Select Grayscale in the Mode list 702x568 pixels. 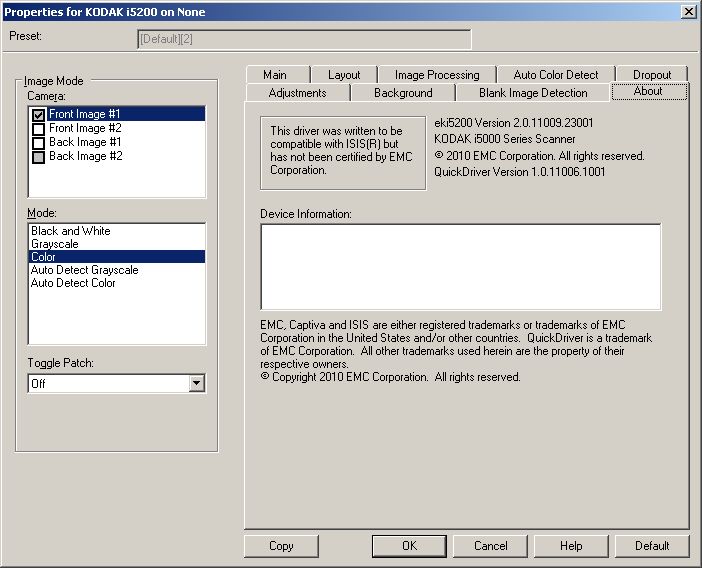click(116, 244)
